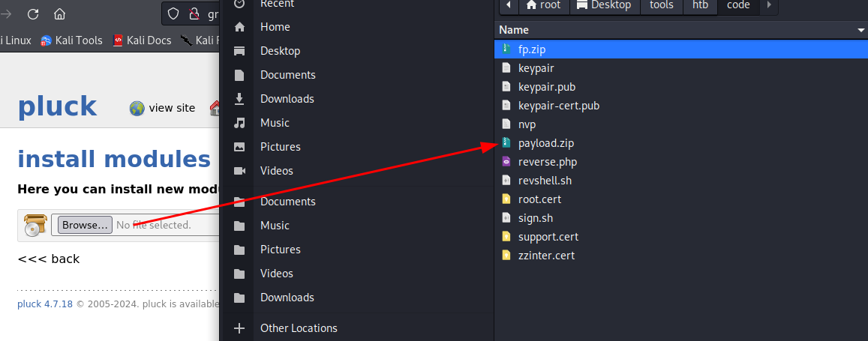Click the Music note sidebar icon
The height and width of the screenshot is (341, 868).
[239, 123]
